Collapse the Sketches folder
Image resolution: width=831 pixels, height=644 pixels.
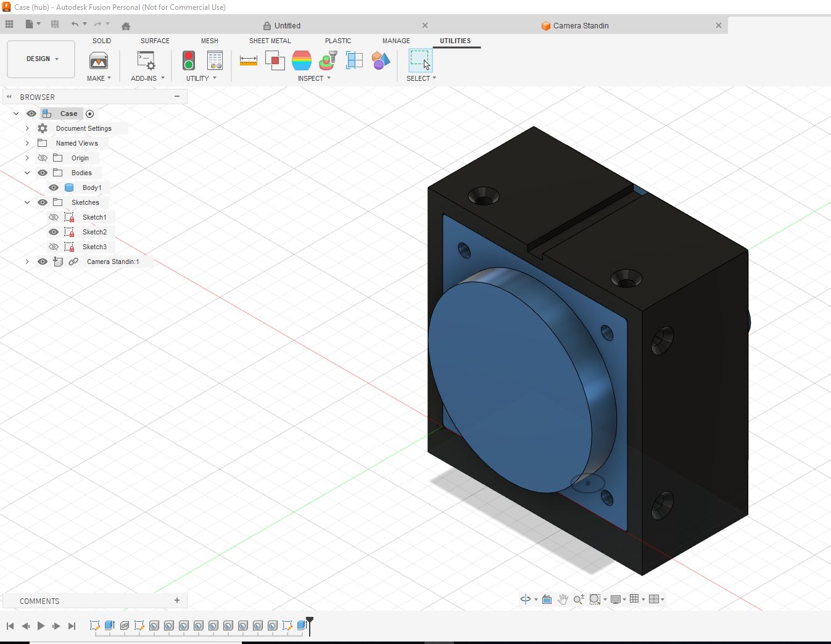[x=27, y=202]
